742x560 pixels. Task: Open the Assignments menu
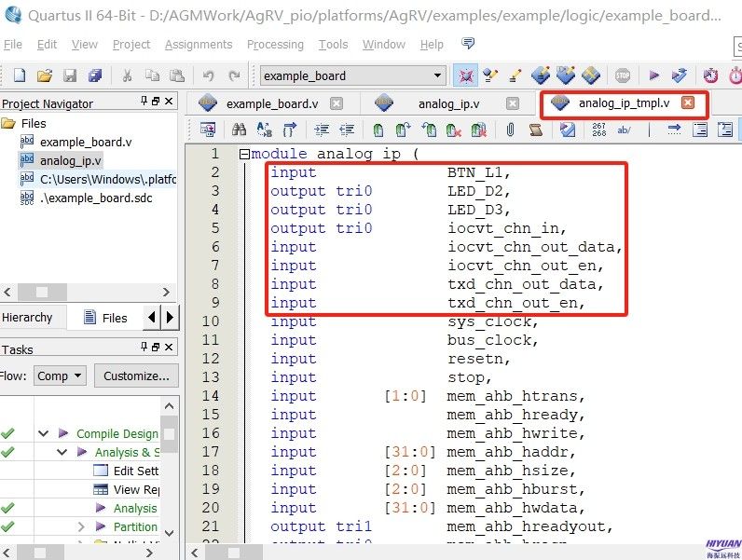coord(199,44)
